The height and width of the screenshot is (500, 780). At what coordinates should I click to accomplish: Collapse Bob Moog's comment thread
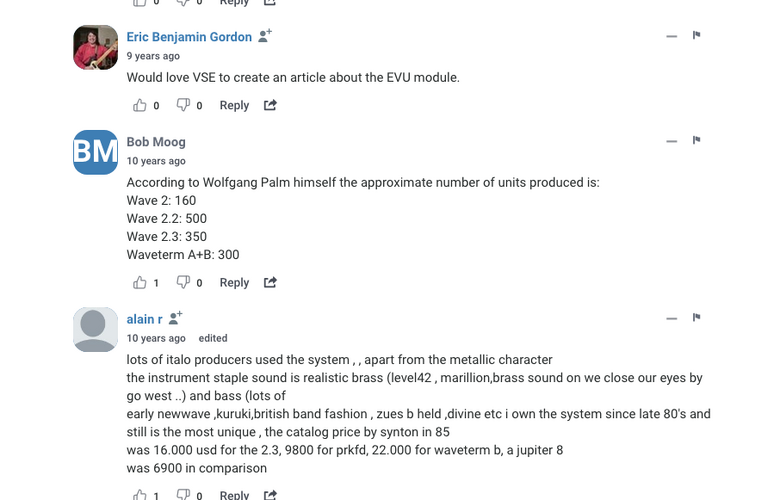pos(672,141)
